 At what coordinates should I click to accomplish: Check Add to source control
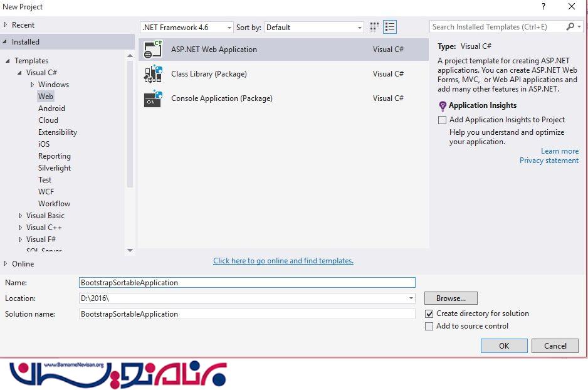tap(429, 326)
